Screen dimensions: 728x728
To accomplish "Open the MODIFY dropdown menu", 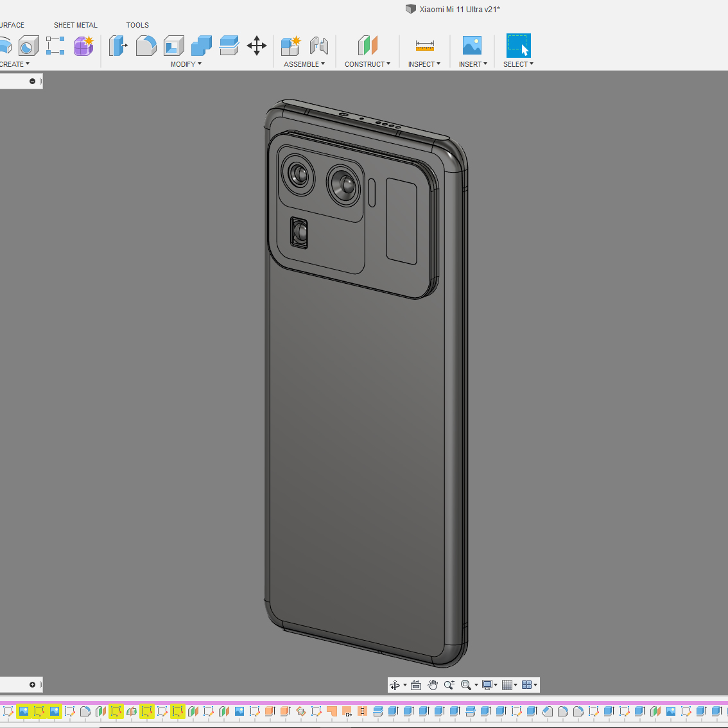I will coord(186,64).
